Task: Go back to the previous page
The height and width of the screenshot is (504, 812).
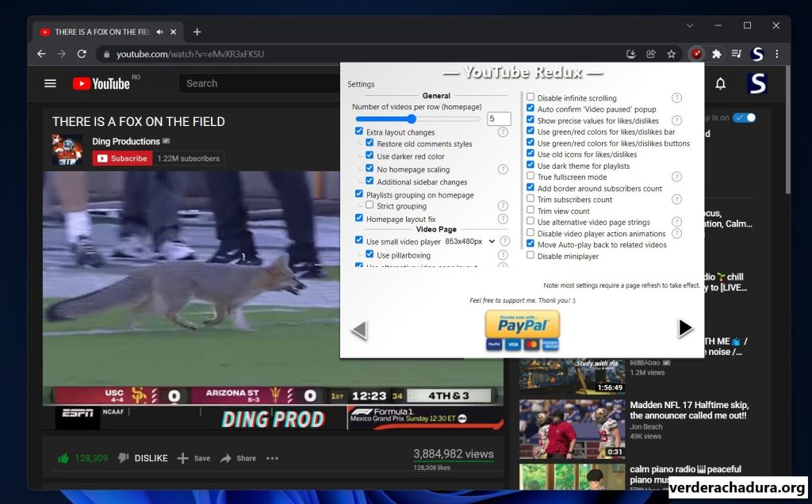Action: pyautogui.click(x=41, y=54)
